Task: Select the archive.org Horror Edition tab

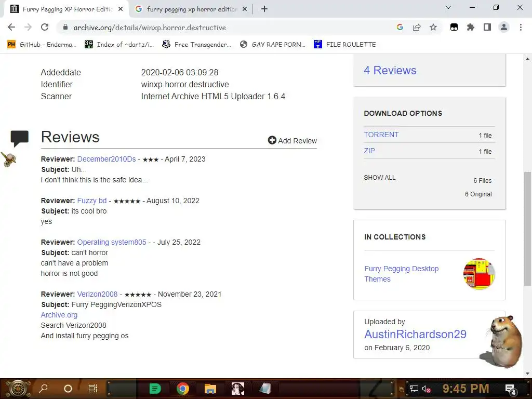Action: [x=66, y=9]
